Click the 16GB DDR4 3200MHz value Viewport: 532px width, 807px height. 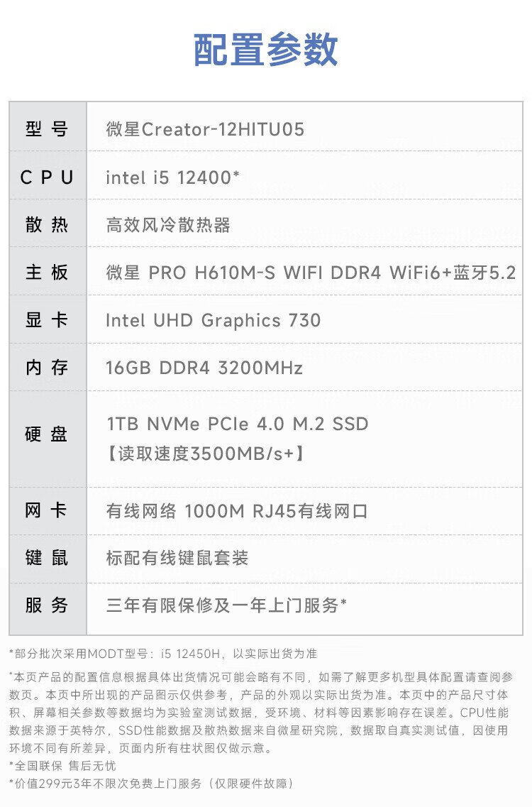[x=204, y=368]
